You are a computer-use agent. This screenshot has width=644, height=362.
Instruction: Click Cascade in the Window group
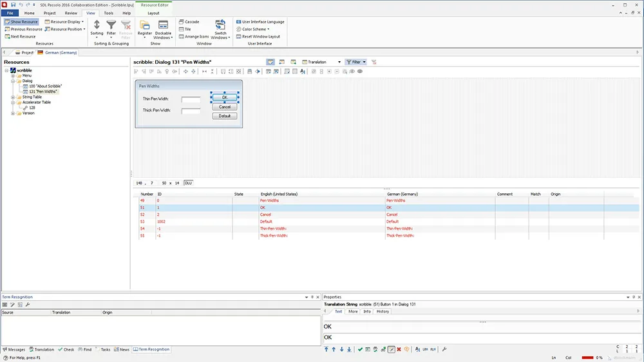click(x=189, y=22)
